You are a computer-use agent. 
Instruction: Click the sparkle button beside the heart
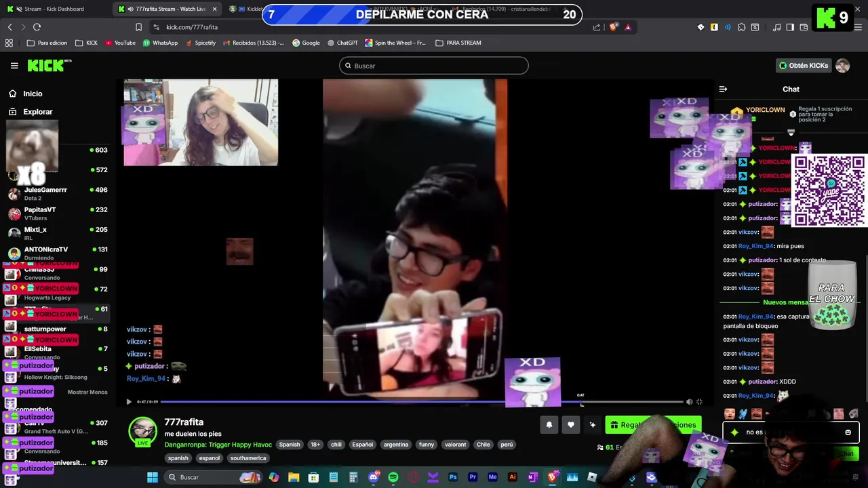[x=593, y=425]
